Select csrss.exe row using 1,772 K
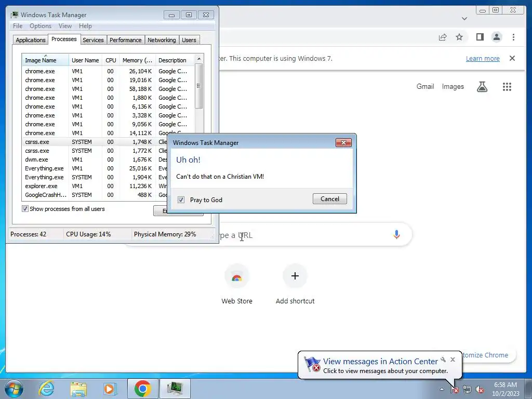 pos(95,151)
